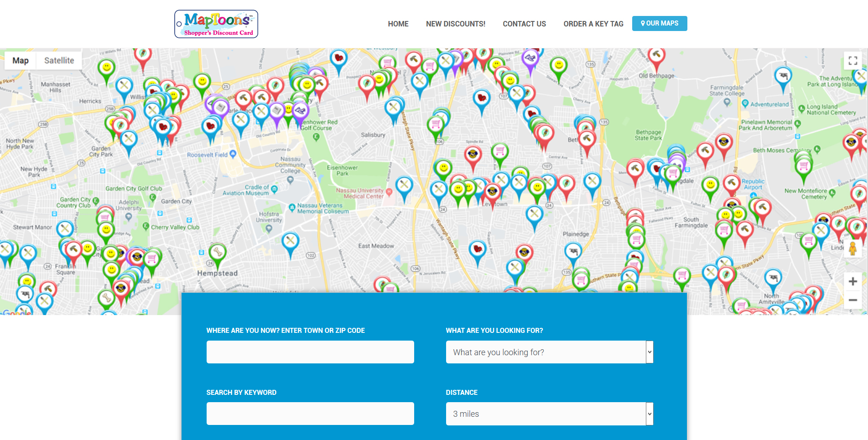Open the "What are you looking for?" dropdown
Screen dimensions: 868x440
(x=549, y=352)
